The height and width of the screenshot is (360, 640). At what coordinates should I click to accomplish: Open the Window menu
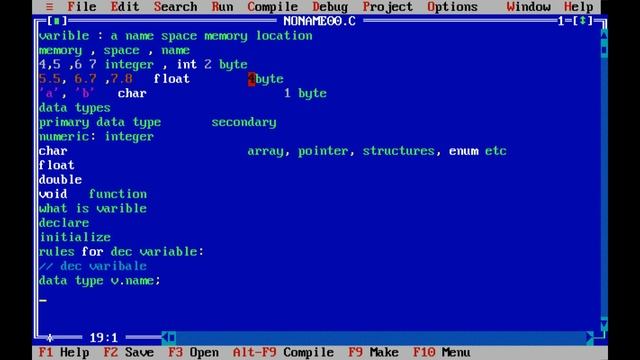pos(529,7)
